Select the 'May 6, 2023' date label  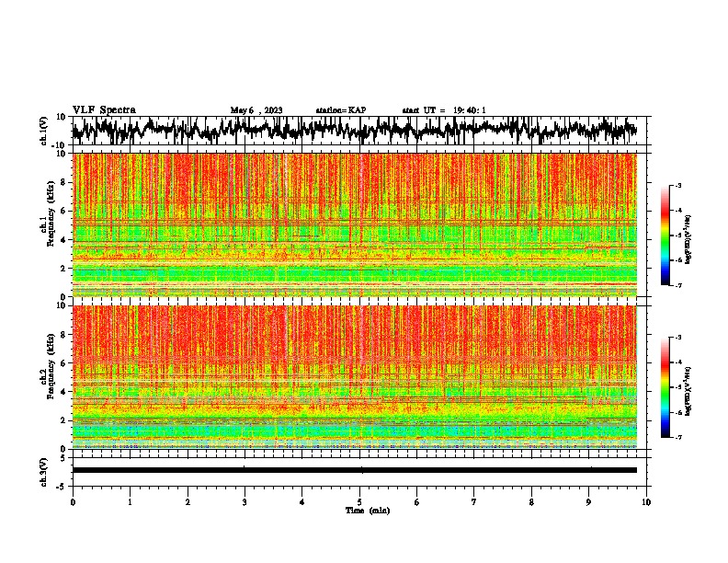[256, 110]
